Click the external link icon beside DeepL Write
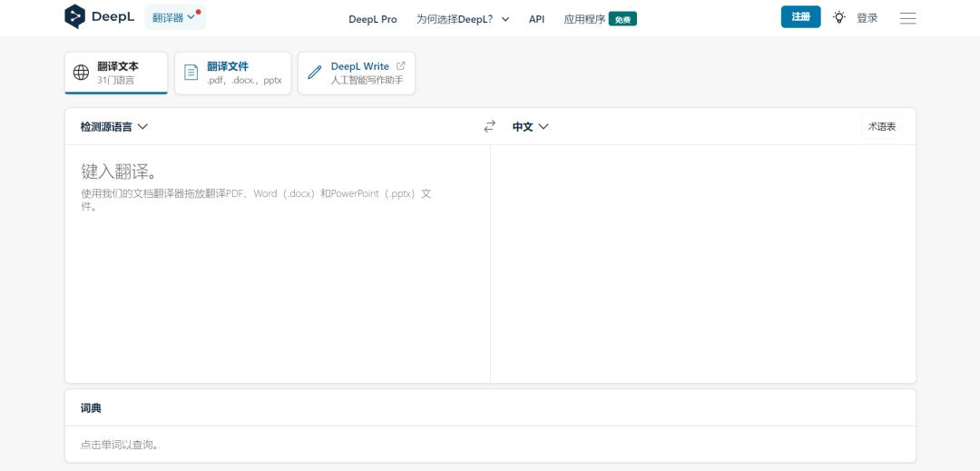Viewport: 980px width, 471px height. 401,66
